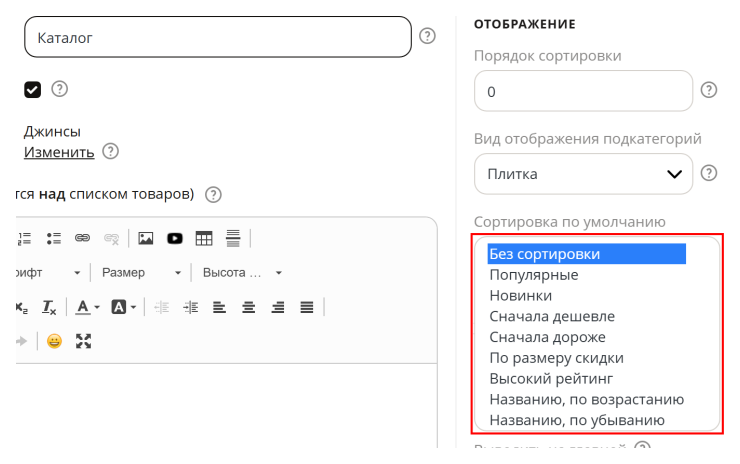This screenshot has height=464, width=740.
Task: Open help icon next to Изменить link
Action: tap(110, 152)
